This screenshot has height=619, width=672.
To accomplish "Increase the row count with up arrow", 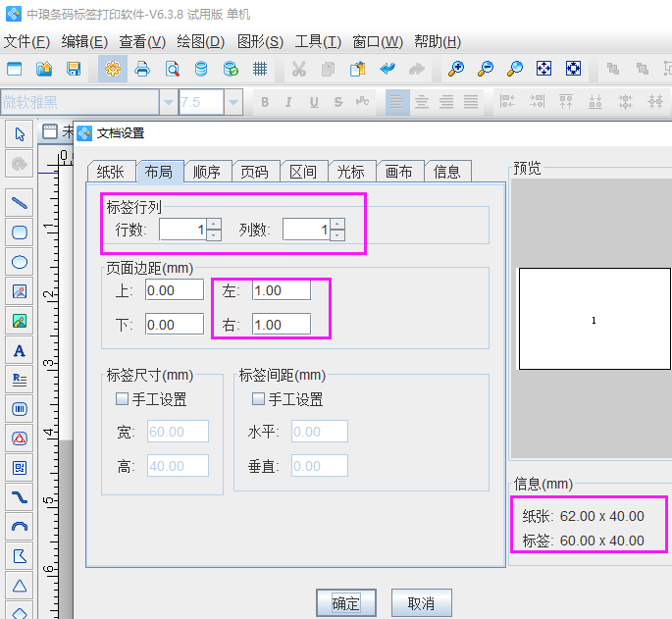I will (214, 224).
